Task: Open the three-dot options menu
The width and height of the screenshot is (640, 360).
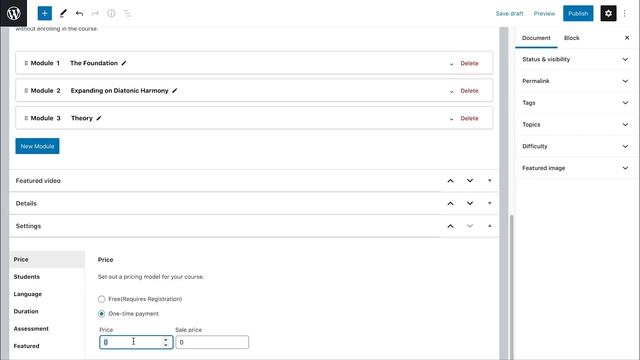Action: [x=624, y=13]
